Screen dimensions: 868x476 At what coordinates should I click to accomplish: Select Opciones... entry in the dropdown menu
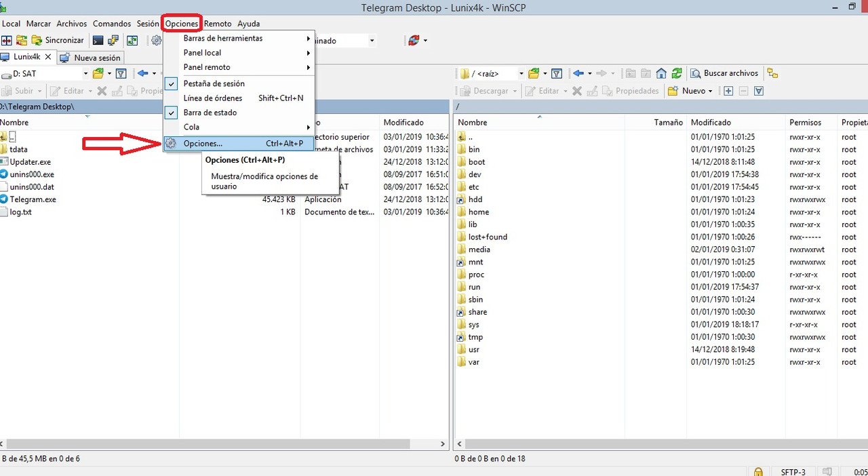(239, 144)
